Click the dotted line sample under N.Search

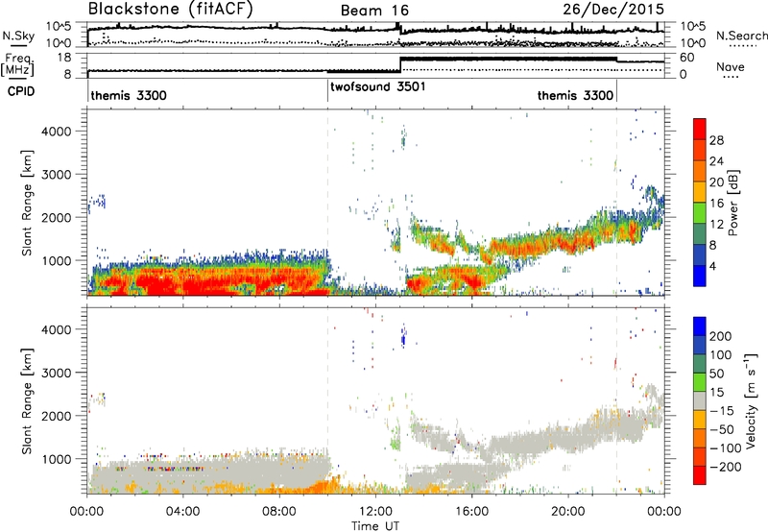(x=743, y=45)
